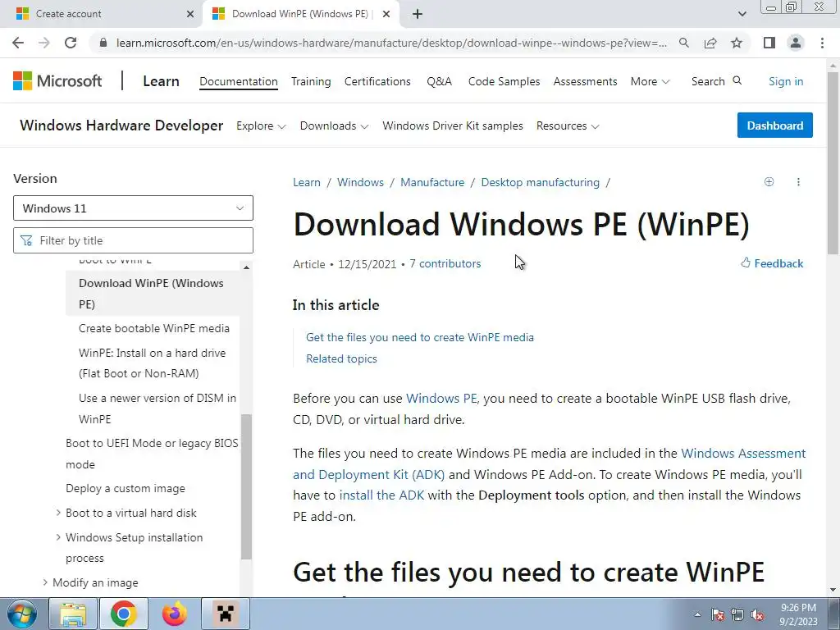Viewport: 840px width, 630px height.
Task: Click the Filter by title input
Action: point(133,240)
